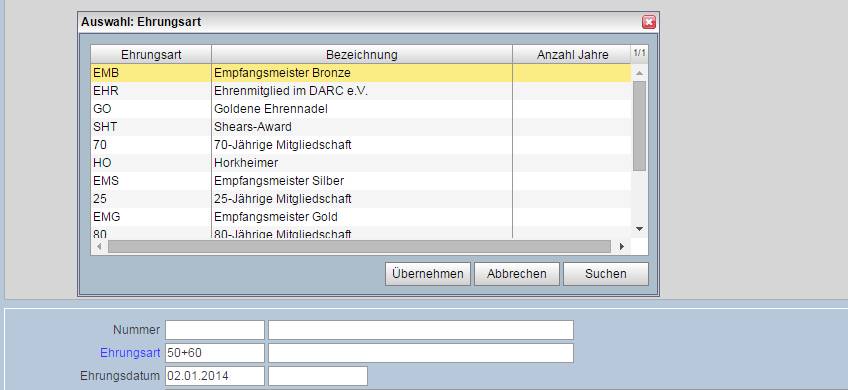Click the 1/1 page indicator
Screen dimensions: 848x390
pos(639,53)
